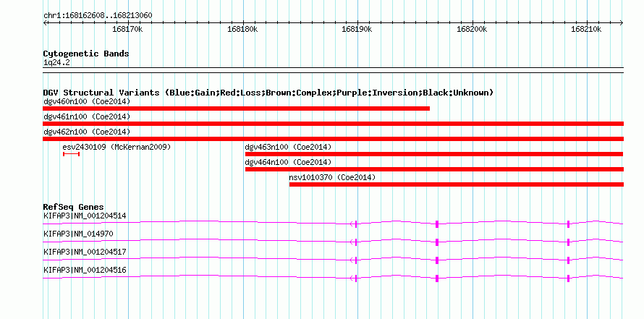Image resolution: width=644 pixels, height=319 pixels.
Task: Click the NM_001204517 exon near 168197k
Action: pyautogui.click(x=437, y=260)
